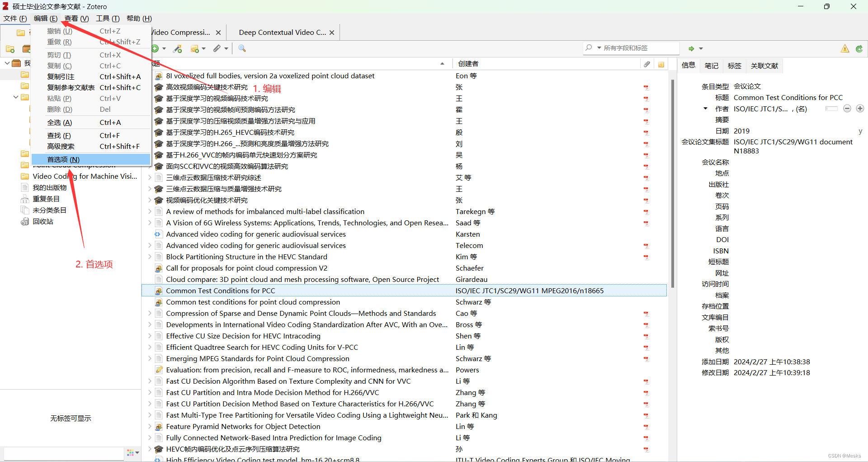Viewport: 868px width, 462px height.
Task: Click the notes column header icon
Action: pos(661,64)
